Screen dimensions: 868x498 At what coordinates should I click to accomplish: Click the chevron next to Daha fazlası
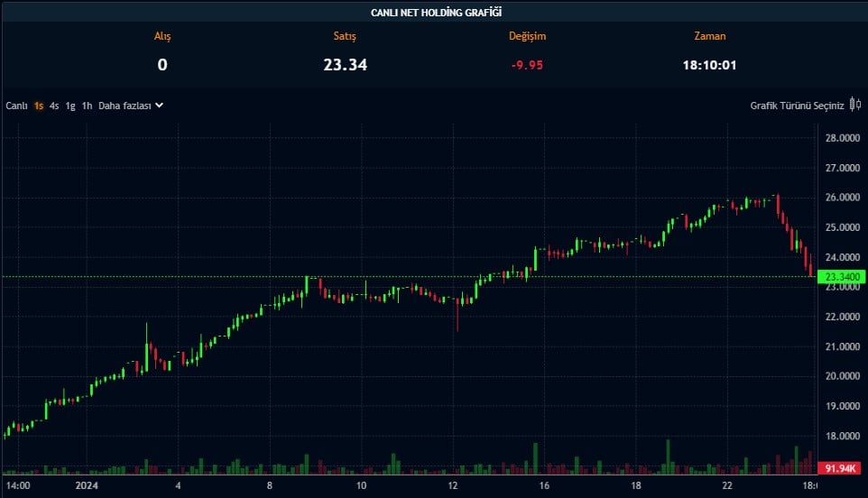(159, 106)
